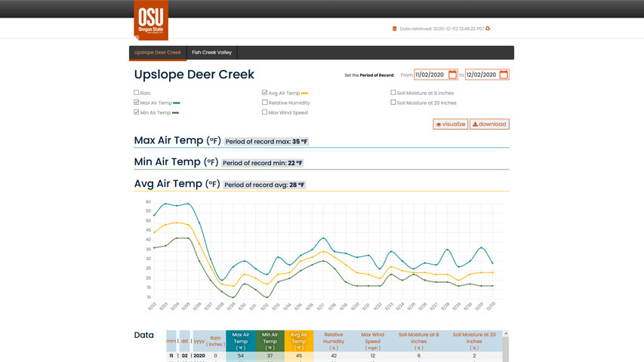Enable Soil Moisture at 8 inches
Image resolution: width=644 pixels, height=362 pixels.
pos(393,93)
